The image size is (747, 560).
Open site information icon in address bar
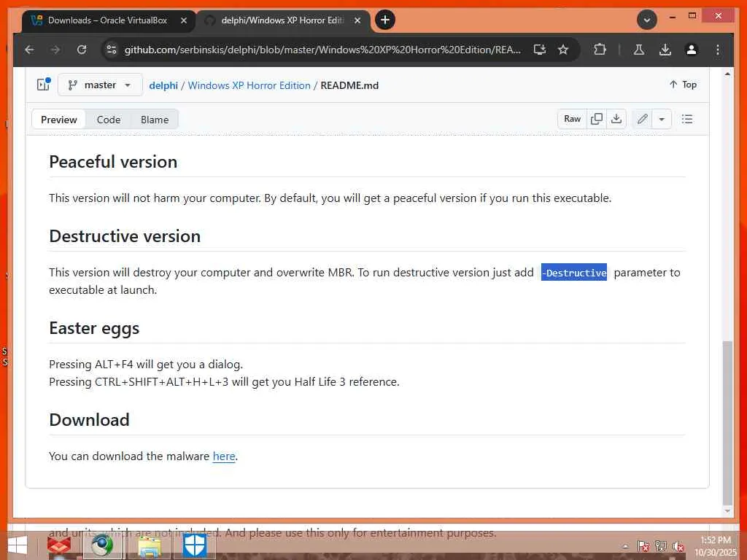pyautogui.click(x=112, y=50)
